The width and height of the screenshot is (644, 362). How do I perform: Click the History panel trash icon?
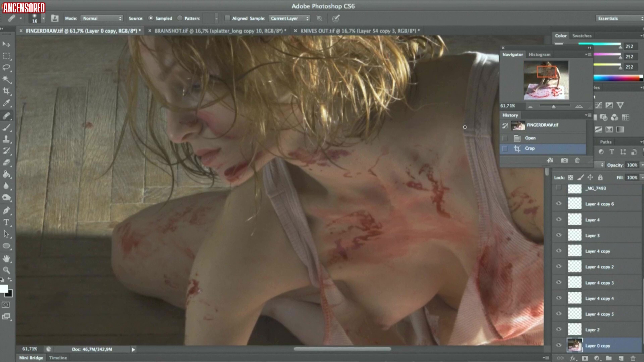pyautogui.click(x=577, y=160)
